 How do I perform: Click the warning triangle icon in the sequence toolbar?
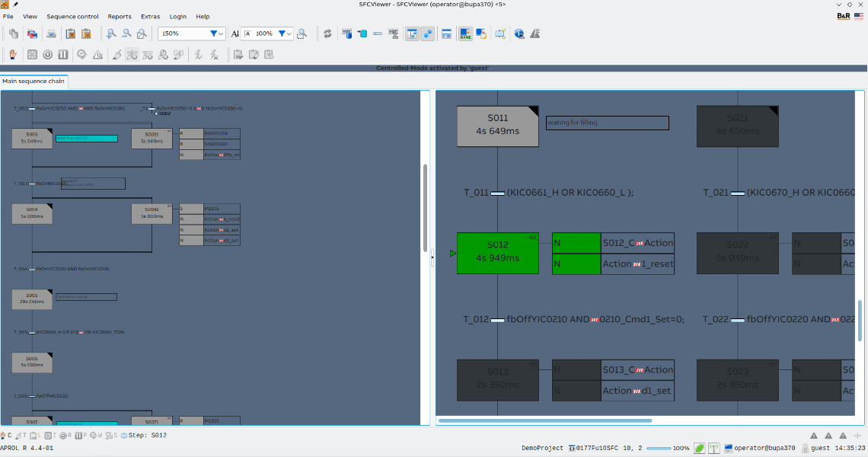(97, 54)
